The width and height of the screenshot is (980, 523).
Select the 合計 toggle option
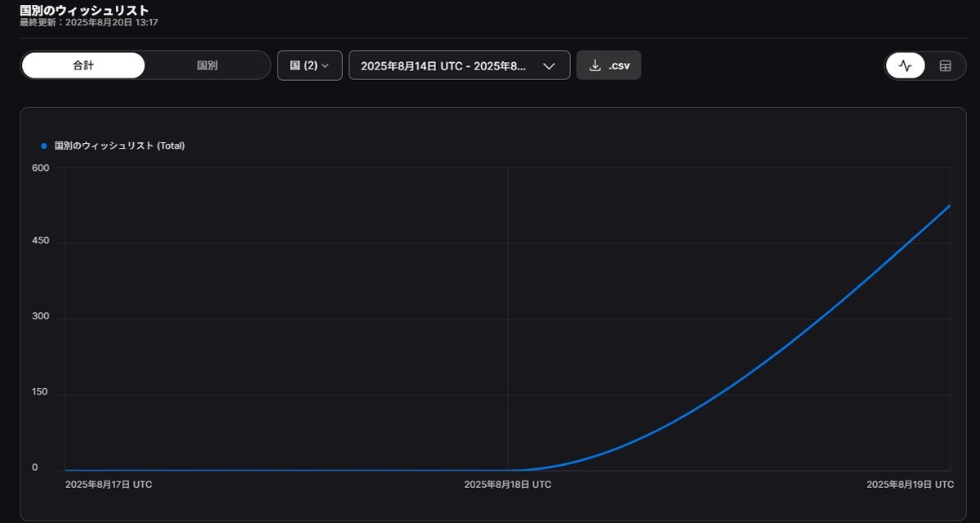click(x=83, y=65)
